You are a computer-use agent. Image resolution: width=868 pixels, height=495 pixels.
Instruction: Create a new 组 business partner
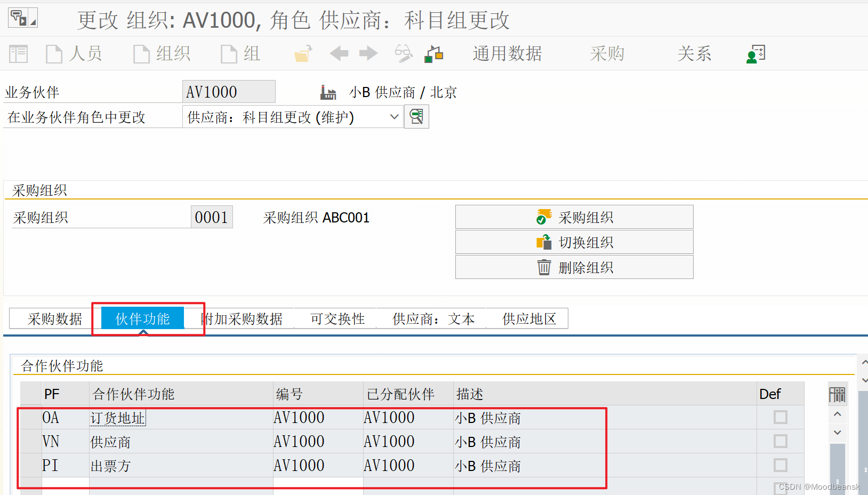(x=240, y=54)
